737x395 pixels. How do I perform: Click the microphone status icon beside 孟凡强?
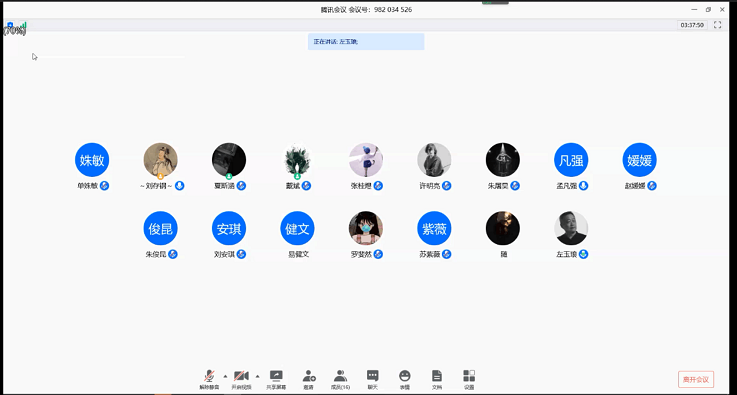pyautogui.click(x=583, y=186)
